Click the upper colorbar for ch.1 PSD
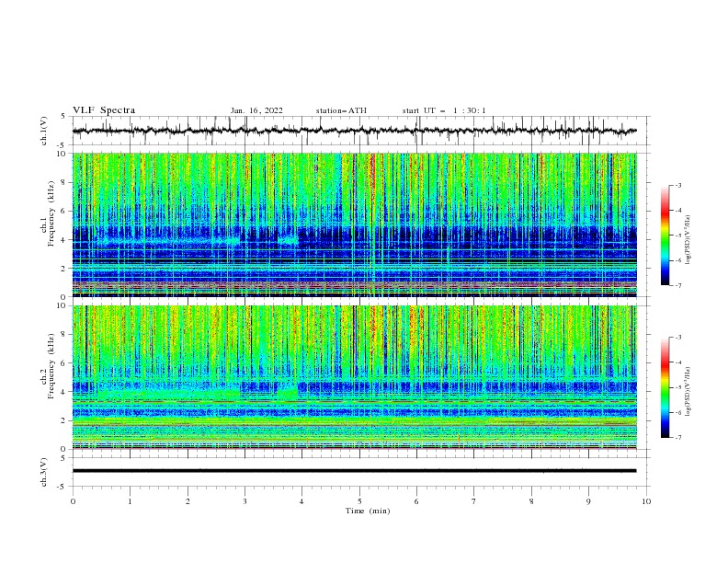Image resolution: width=728 pixels, height=563 pixels. [665, 235]
